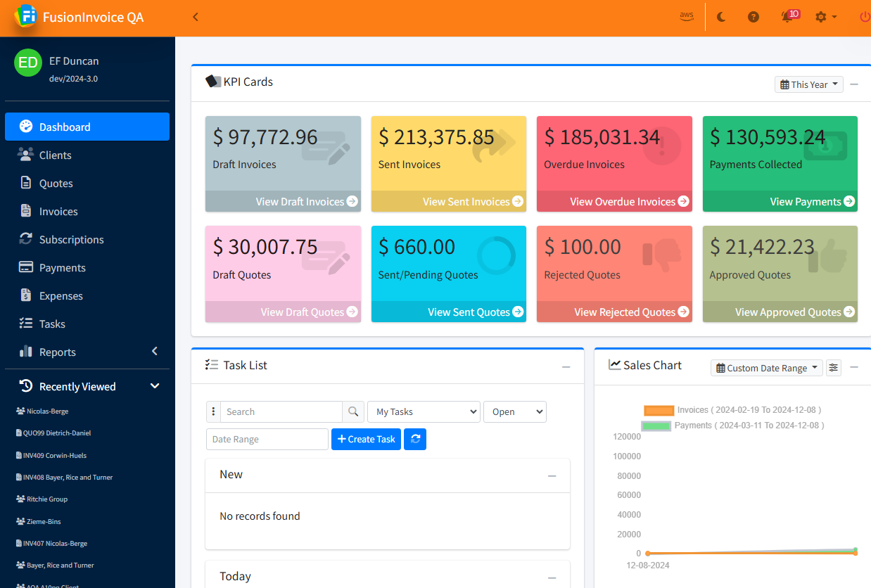Image resolution: width=871 pixels, height=588 pixels.
Task: Click the red power logout icon
Action: click(865, 17)
